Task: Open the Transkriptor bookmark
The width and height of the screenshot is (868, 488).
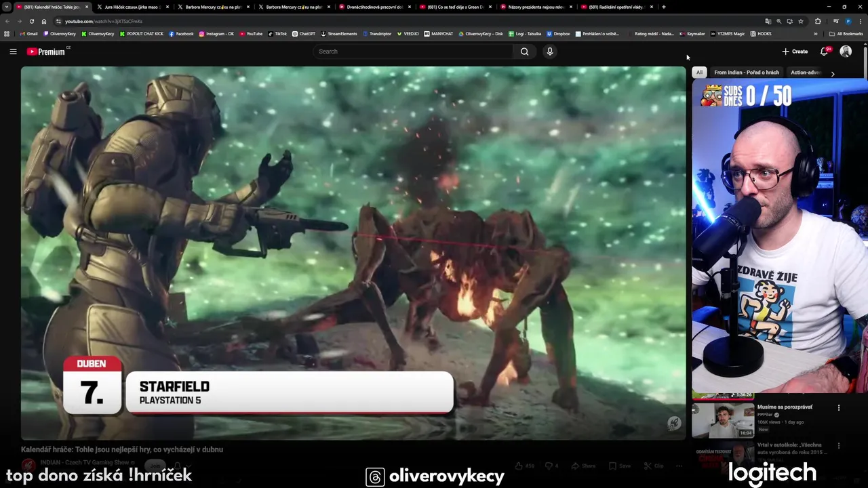Action: (x=377, y=34)
